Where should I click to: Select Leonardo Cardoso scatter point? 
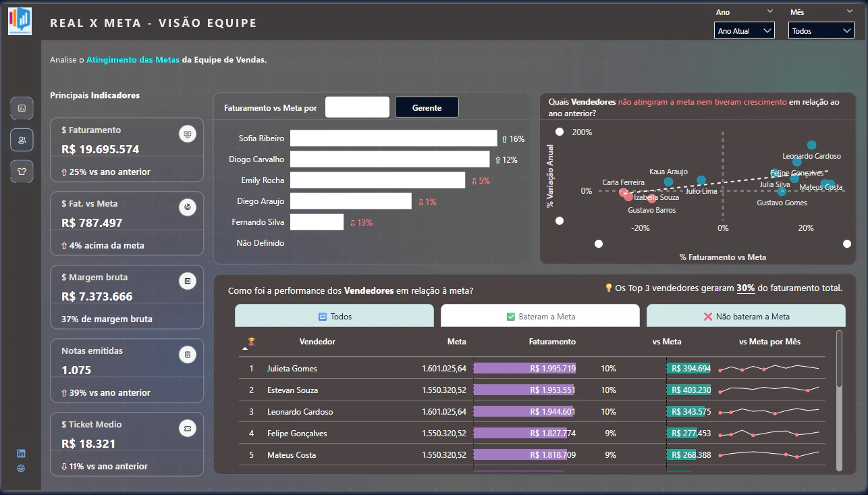pyautogui.click(x=811, y=145)
